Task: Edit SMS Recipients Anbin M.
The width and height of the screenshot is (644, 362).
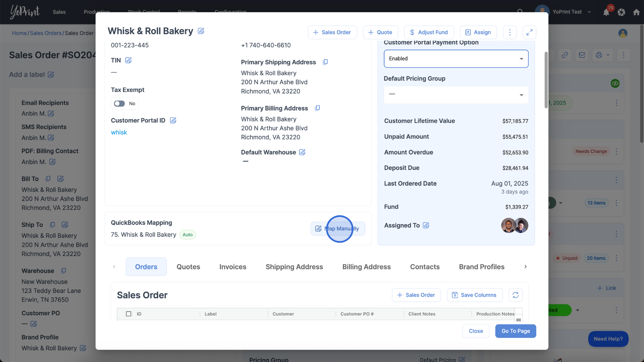Action: (x=51, y=138)
